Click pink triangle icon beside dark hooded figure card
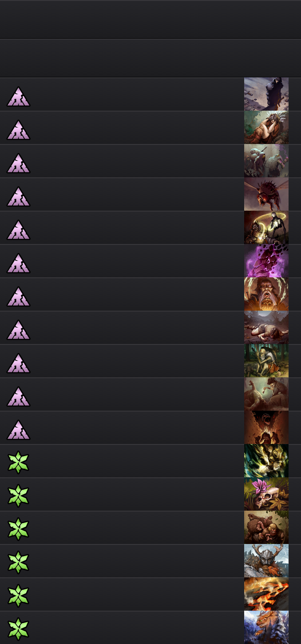This screenshot has height=644, width=301. pyautogui.click(x=18, y=96)
